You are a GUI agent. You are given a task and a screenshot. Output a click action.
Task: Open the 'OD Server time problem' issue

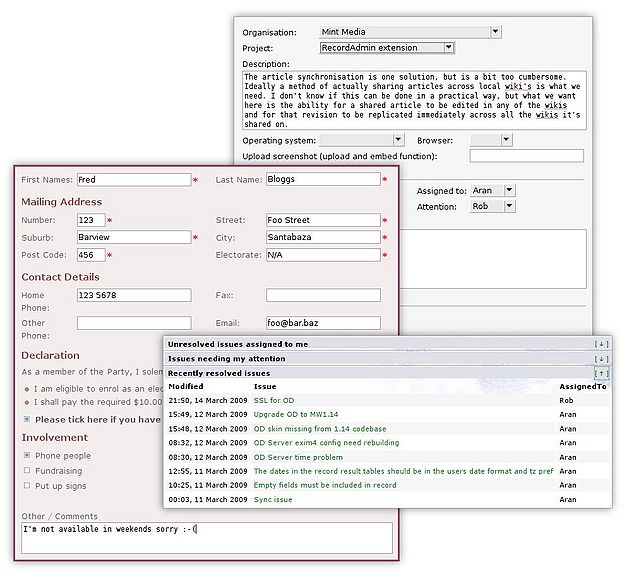click(x=298, y=457)
